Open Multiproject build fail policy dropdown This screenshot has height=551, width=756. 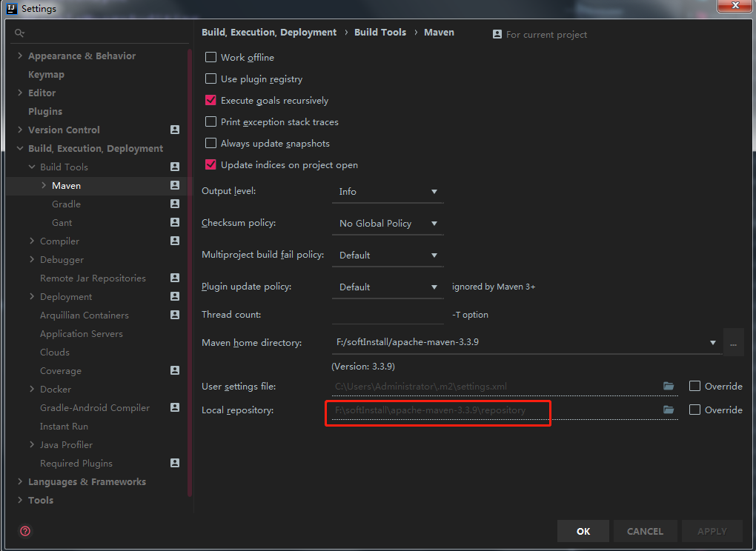pyautogui.click(x=388, y=256)
